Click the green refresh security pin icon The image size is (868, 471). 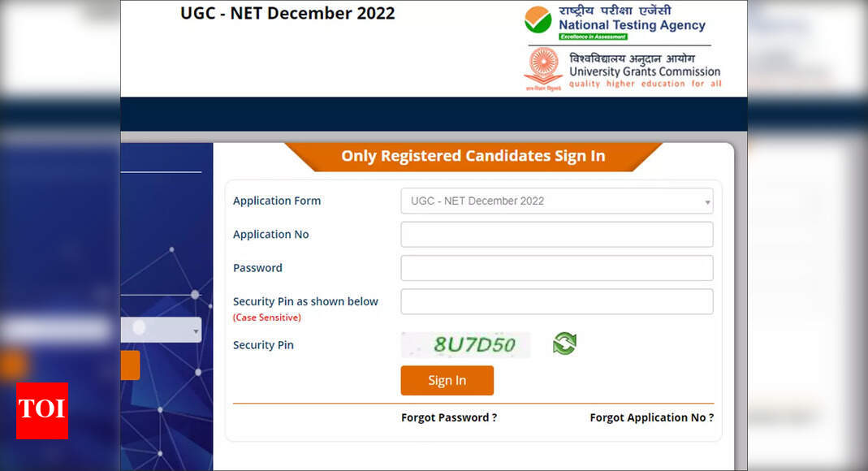pos(564,344)
